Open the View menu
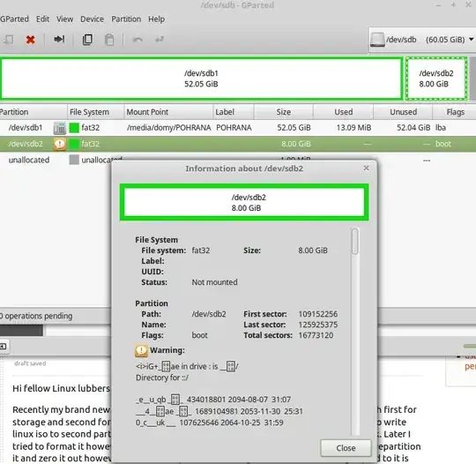This screenshot has height=464, width=476. click(64, 19)
